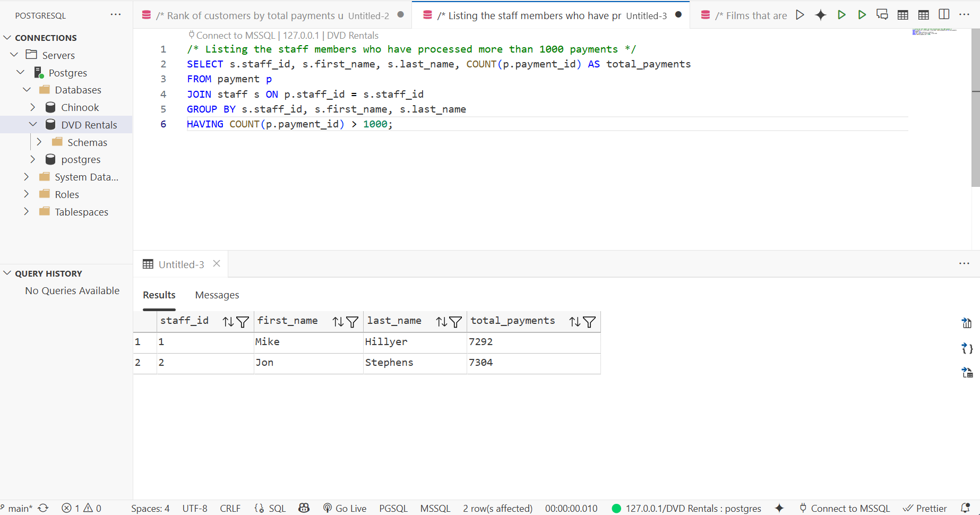This screenshot has height=515, width=980.
Task: Filter the last_name column
Action: (455, 322)
